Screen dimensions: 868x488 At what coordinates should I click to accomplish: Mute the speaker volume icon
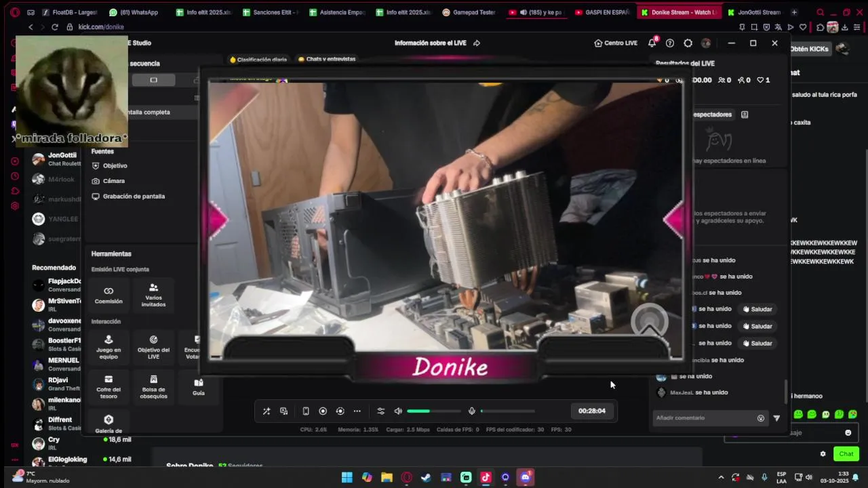[x=398, y=411]
